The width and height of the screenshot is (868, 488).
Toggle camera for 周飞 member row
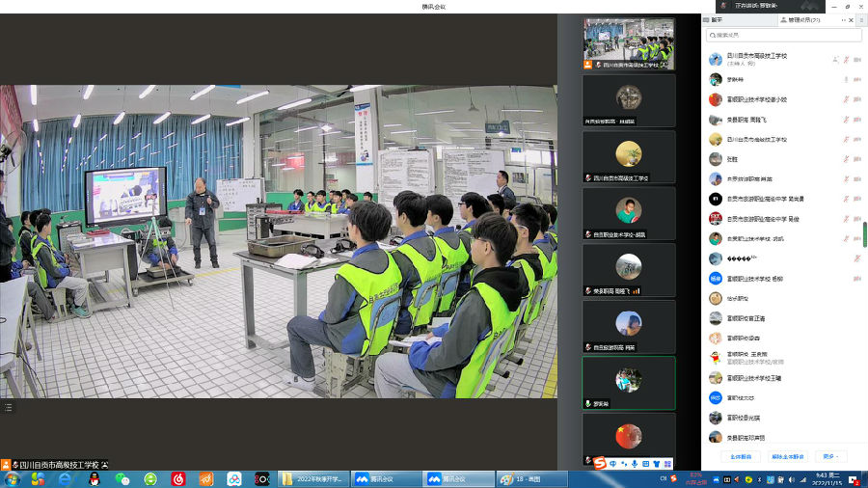point(857,120)
